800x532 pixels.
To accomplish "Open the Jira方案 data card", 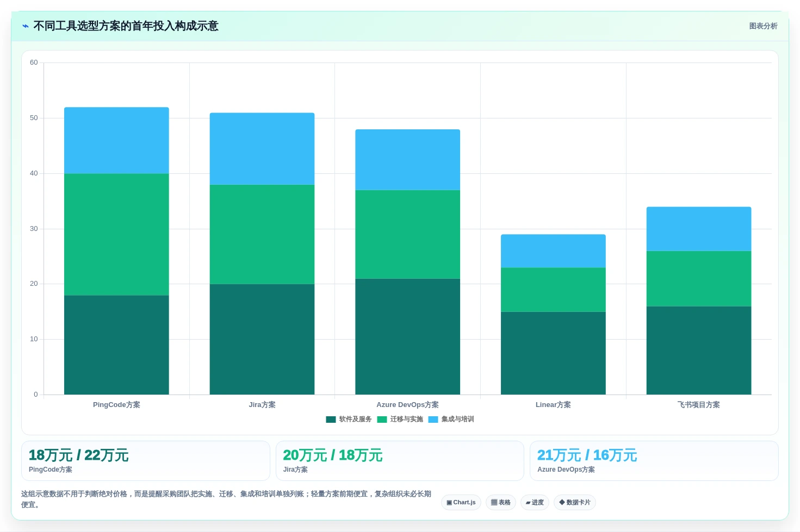I will point(400,461).
